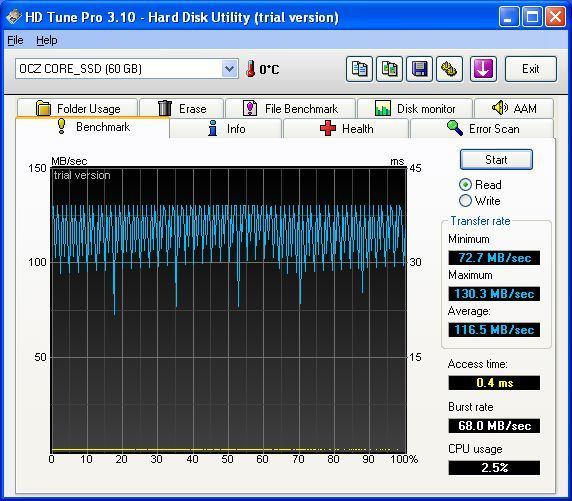Select the Read radio button
Viewport: 572px width, 501px height.
465,185
